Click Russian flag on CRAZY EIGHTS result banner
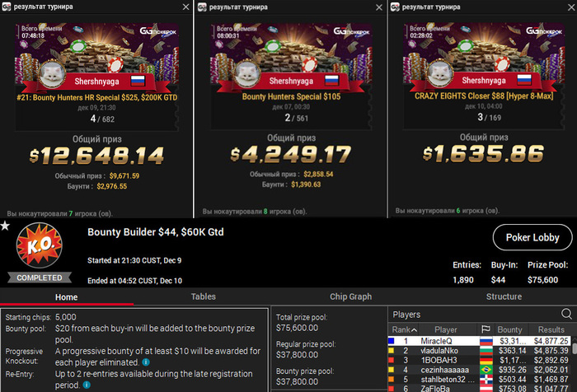 click(x=524, y=80)
